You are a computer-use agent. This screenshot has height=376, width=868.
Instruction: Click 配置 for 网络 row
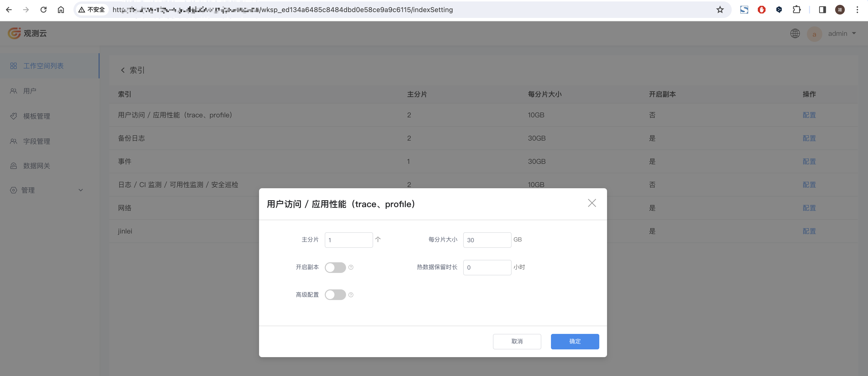click(809, 208)
